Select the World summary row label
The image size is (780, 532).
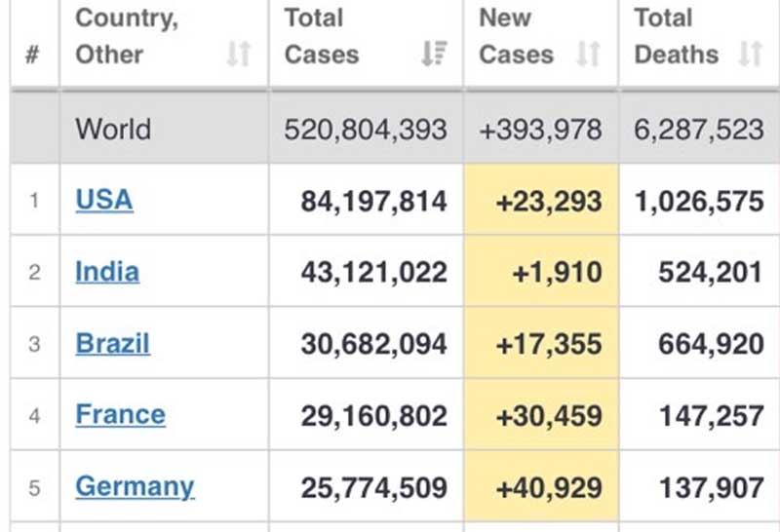tap(113, 129)
